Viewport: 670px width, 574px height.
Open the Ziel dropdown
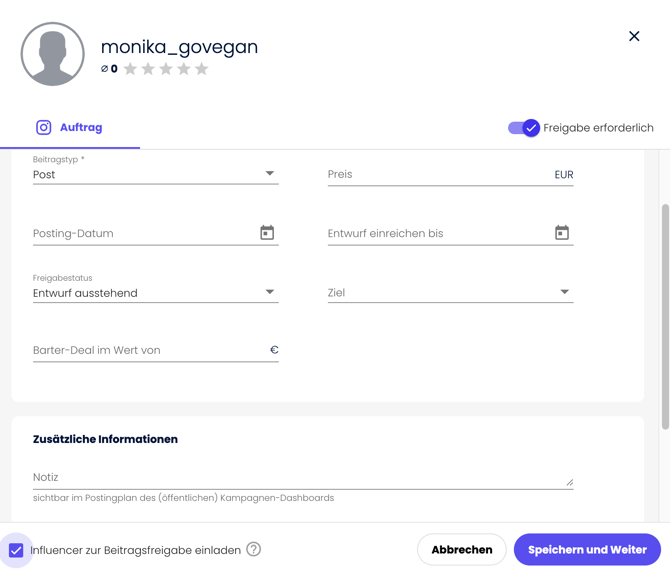pos(450,293)
